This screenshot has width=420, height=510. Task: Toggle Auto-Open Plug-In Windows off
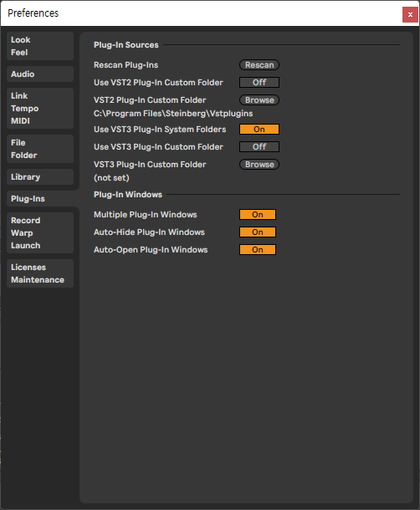258,250
